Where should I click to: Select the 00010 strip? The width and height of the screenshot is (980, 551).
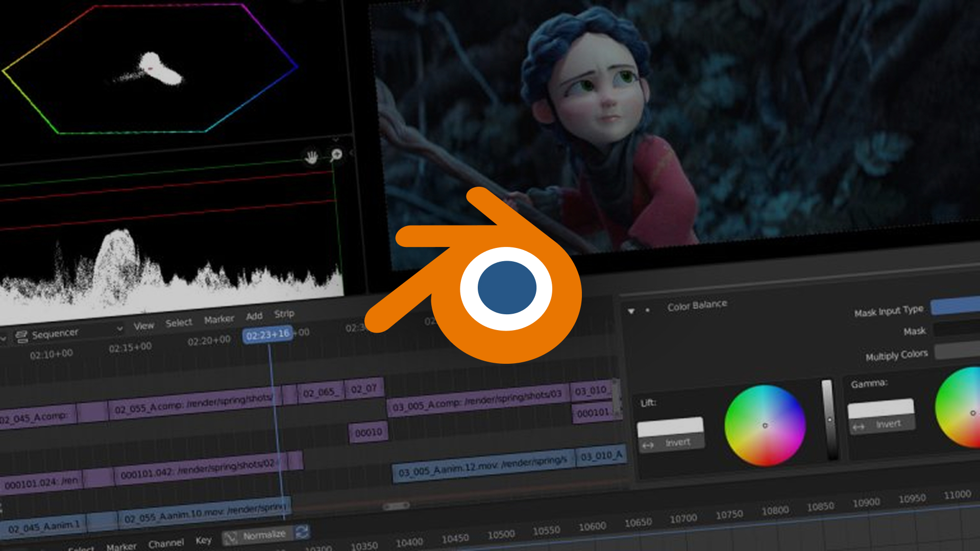point(368,433)
